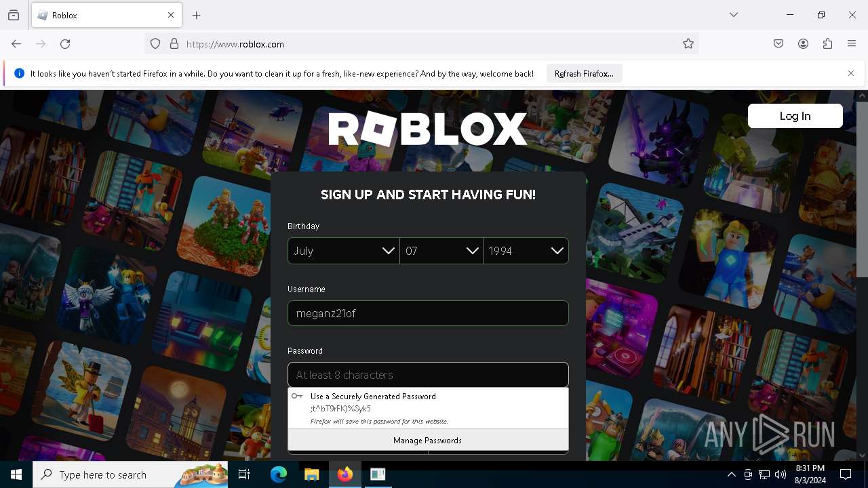Image resolution: width=868 pixels, height=488 pixels.
Task: Close the Roblox tab
Action: (x=171, y=15)
